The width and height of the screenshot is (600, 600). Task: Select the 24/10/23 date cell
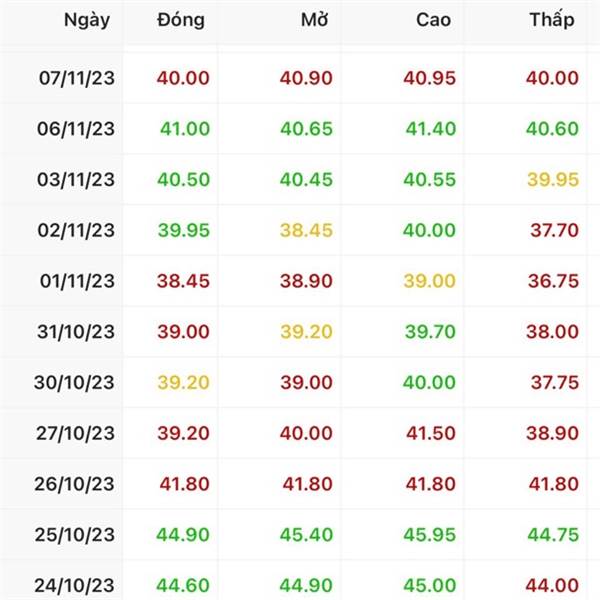(75, 585)
